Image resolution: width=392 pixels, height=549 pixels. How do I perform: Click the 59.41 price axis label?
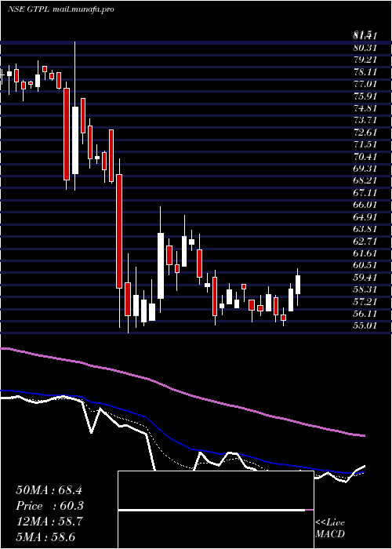pos(365,278)
